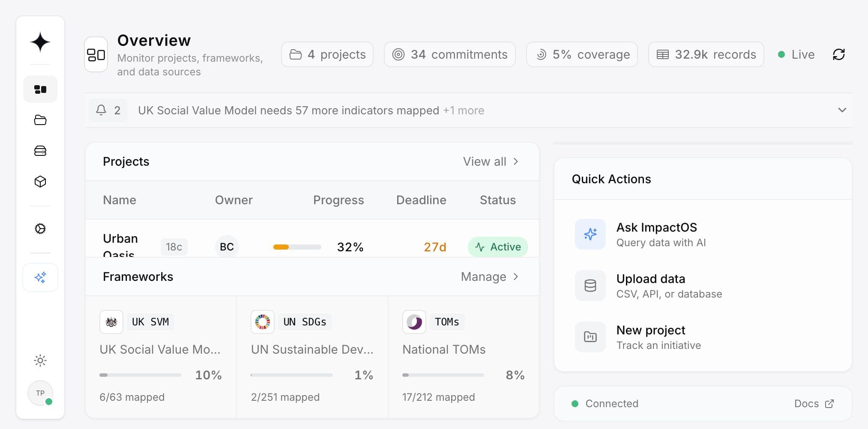
Task: Click the refresh icon next to Live
Action: pyautogui.click(x=839, y=54)
